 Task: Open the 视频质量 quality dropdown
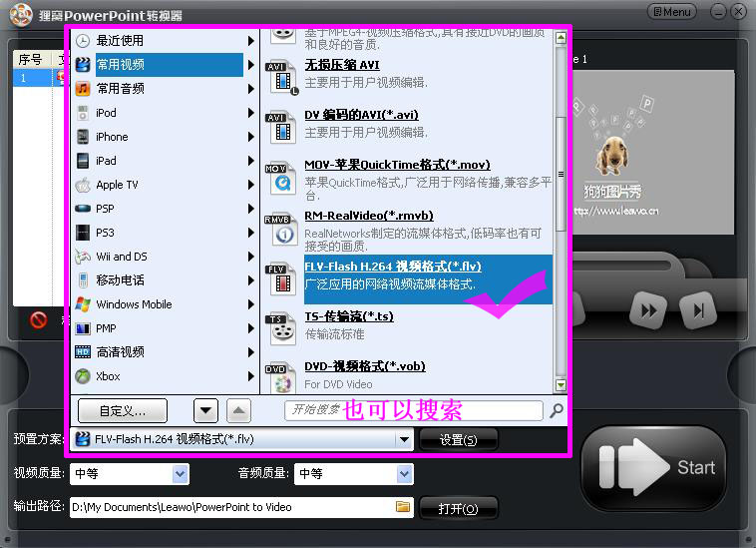180,474
